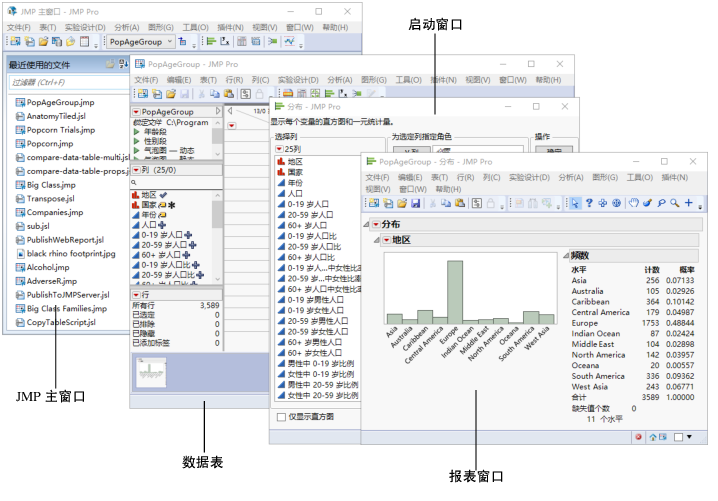
Task: Click the Cut icon in data table toolbar
Action: (201, 93)
